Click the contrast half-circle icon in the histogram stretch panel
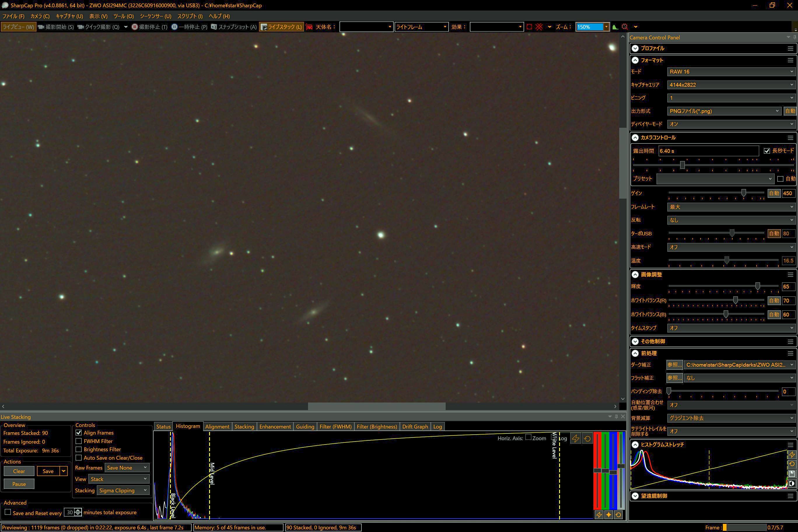798x532 pixels. coord(792,483)
